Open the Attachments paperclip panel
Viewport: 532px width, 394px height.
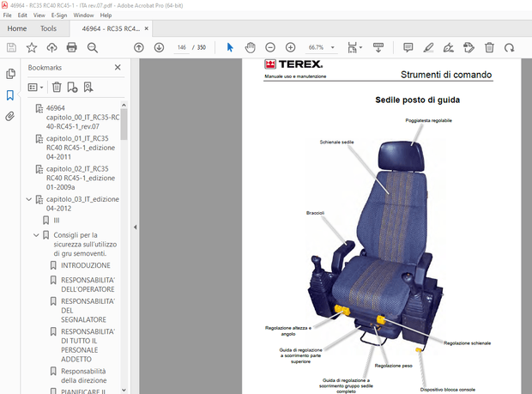(x=9, y=117)
